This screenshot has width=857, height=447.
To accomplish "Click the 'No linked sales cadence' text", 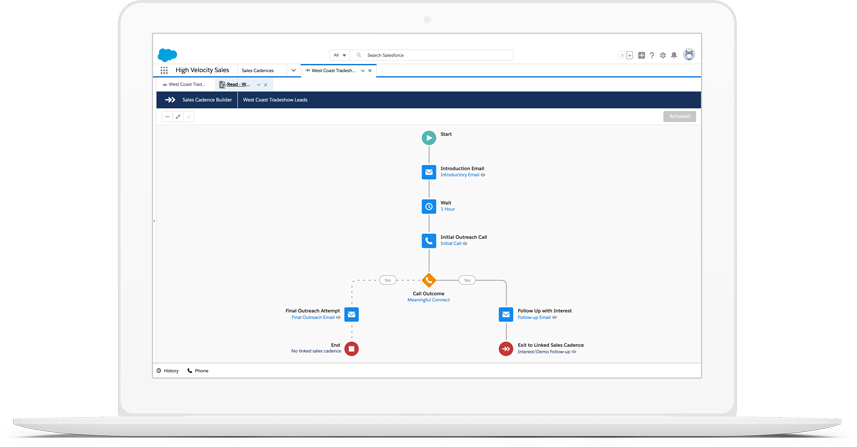I will click(x=316, y=351).
